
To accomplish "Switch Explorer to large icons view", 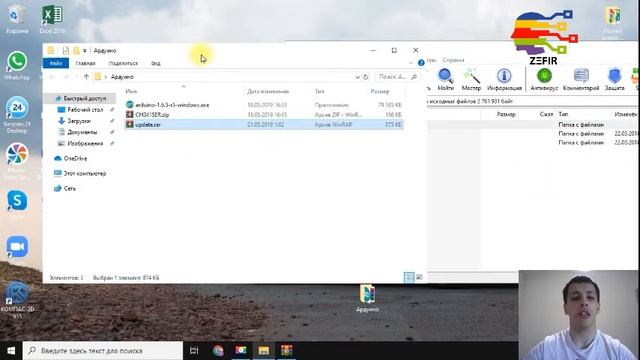I will point(419,278).
